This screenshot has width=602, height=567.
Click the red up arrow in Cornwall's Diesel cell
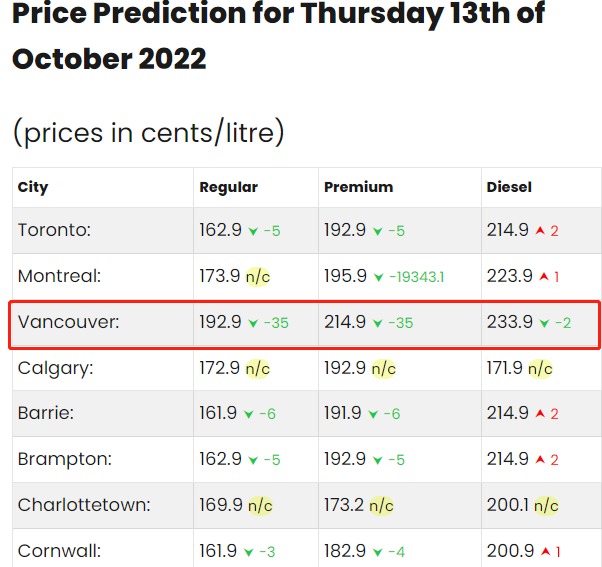coord(541,551)
